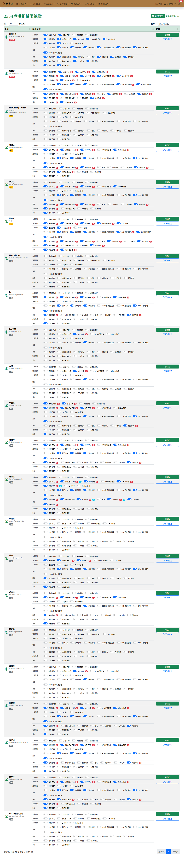
Task: Click the avatar icon beside 李宜樞
Action: [7, 406]
